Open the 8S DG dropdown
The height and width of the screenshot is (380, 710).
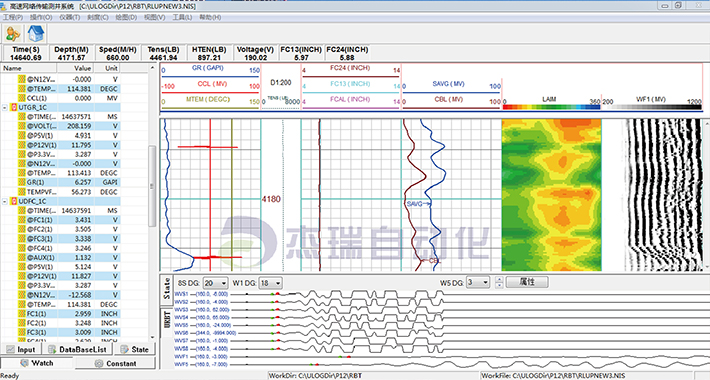215,283
